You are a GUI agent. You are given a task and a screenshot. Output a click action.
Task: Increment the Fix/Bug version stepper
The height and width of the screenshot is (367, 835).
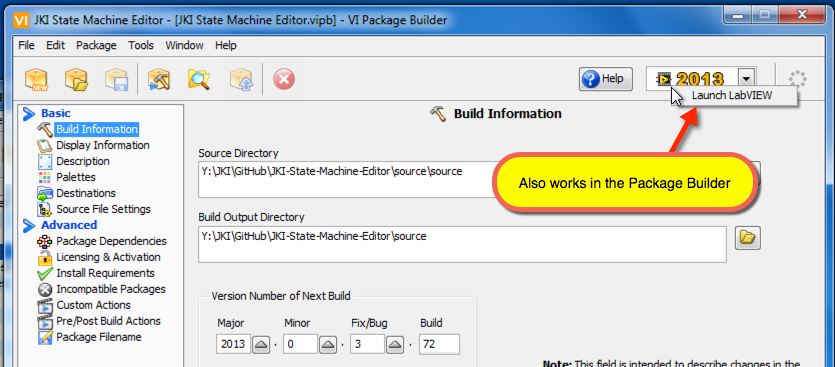pyautogui.click(x=395, y=345)
